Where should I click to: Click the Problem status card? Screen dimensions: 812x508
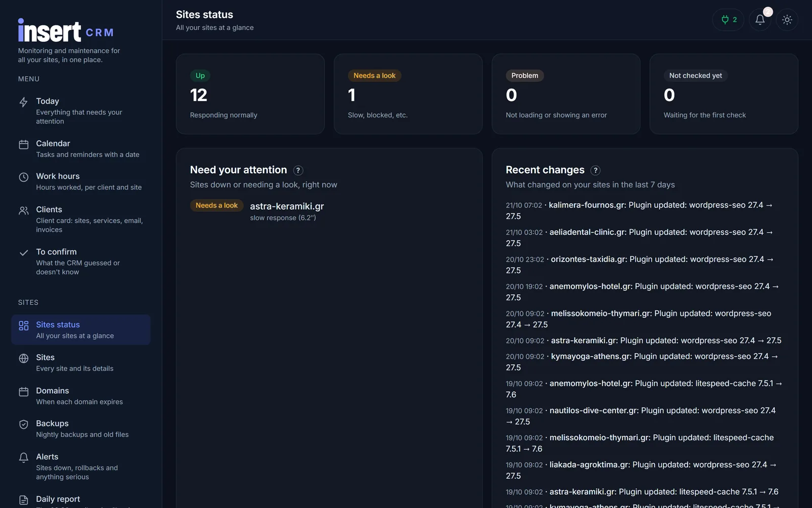(566, 94)
